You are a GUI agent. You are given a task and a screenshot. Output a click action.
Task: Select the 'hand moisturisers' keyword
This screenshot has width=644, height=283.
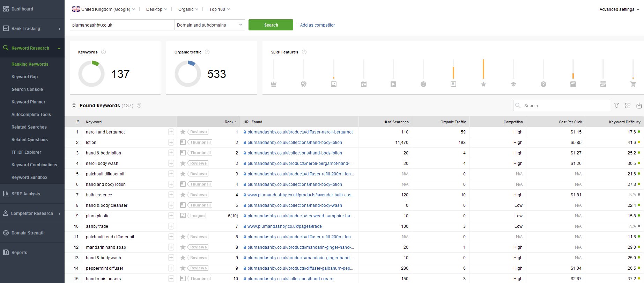click(x=103, y=278)
